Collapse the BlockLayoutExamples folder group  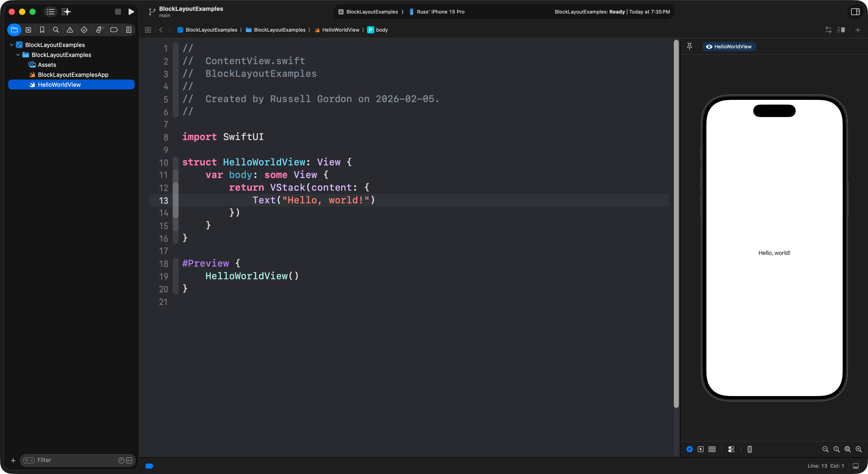click(18, 55)
